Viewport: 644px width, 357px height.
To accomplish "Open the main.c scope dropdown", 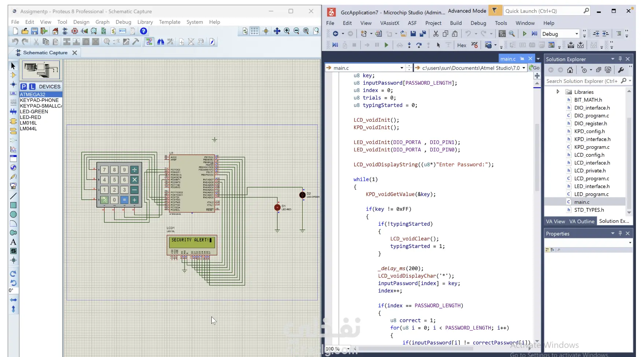I will pos(402,68).
